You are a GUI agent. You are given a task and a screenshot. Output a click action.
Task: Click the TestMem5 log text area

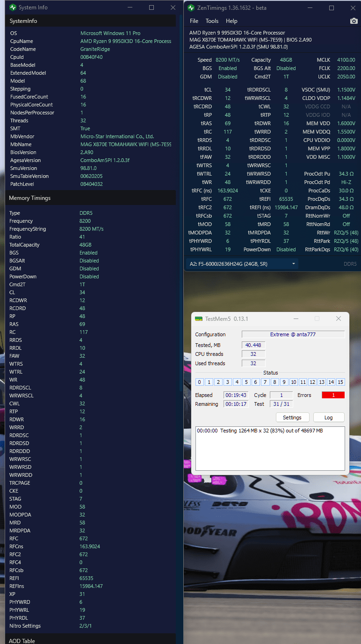click(x=270, y=448)
